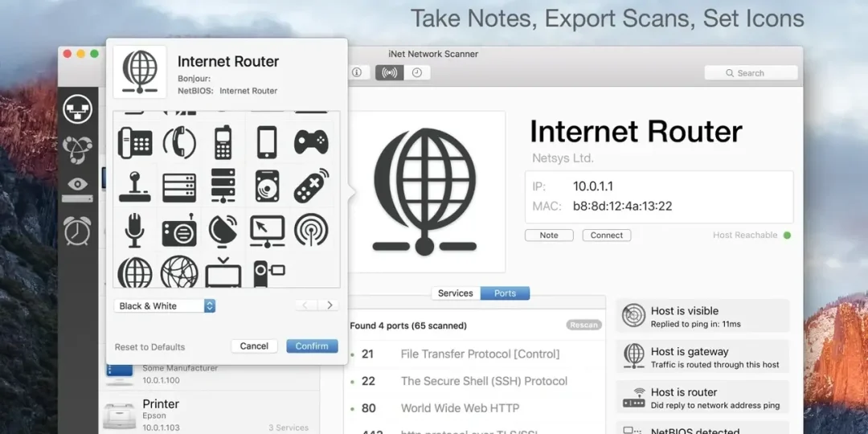Click the Cancel button

254,346
